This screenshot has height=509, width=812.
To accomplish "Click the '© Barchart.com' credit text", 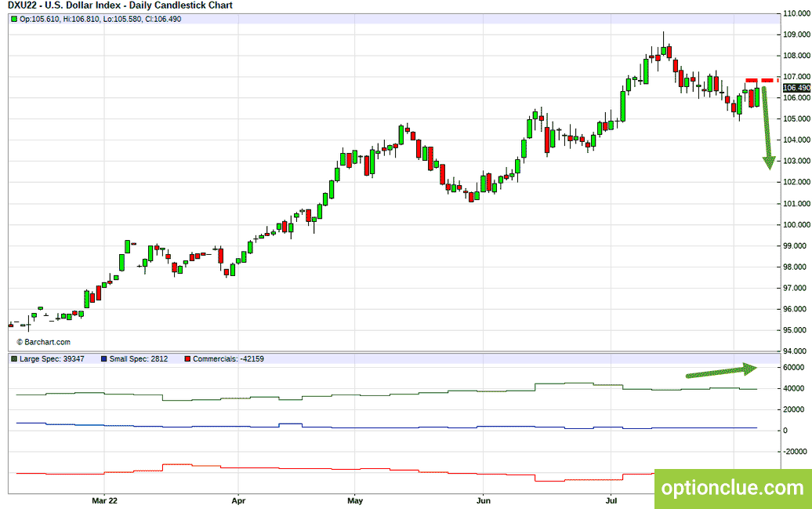I will (x=44, y=342).
